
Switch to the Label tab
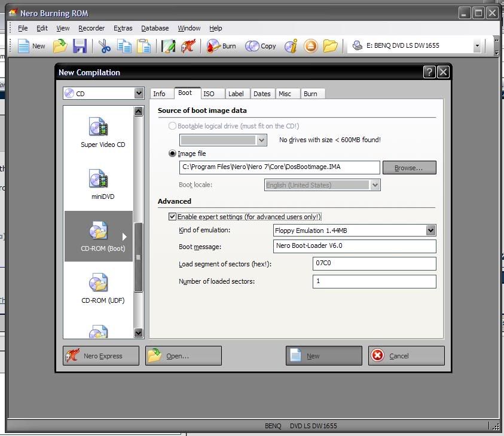click(x=236, y=94)
